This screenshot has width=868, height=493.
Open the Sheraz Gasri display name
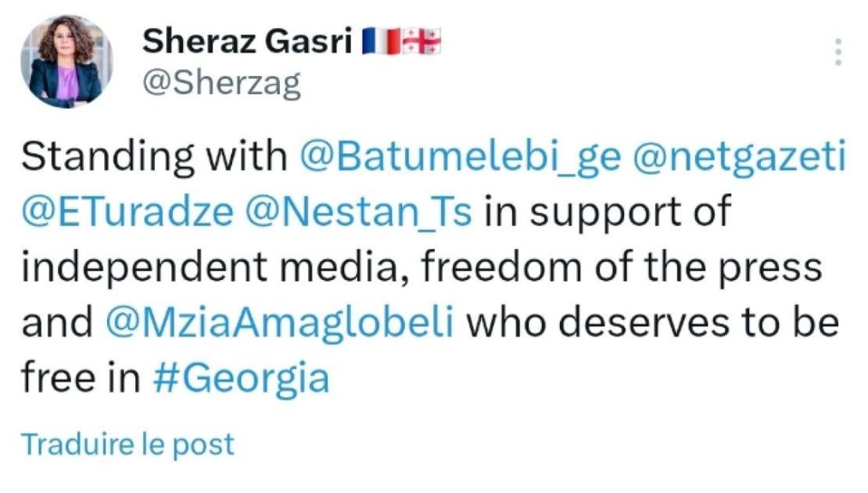coord(247,41)
